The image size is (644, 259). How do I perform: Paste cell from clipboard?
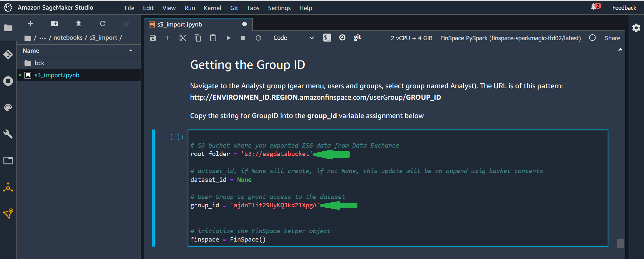(213, 38)
